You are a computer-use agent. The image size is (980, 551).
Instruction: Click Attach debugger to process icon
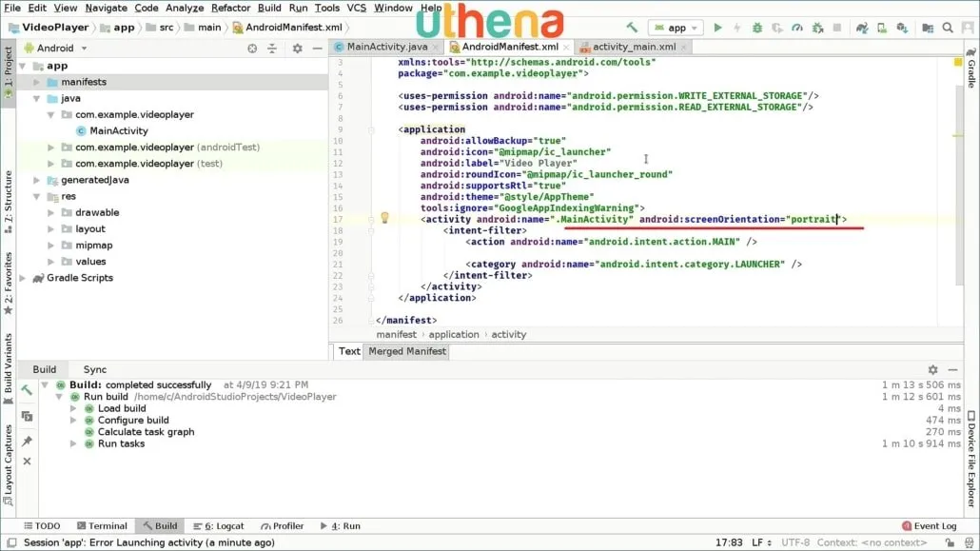[x=817, y=28]
